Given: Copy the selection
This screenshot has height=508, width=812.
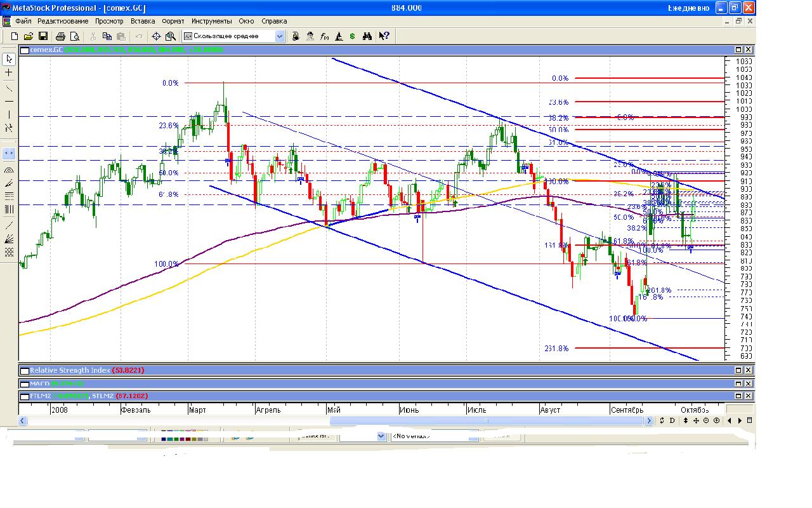Looking at the screenshot, I should pyautogui.click(x=107, y=36).
